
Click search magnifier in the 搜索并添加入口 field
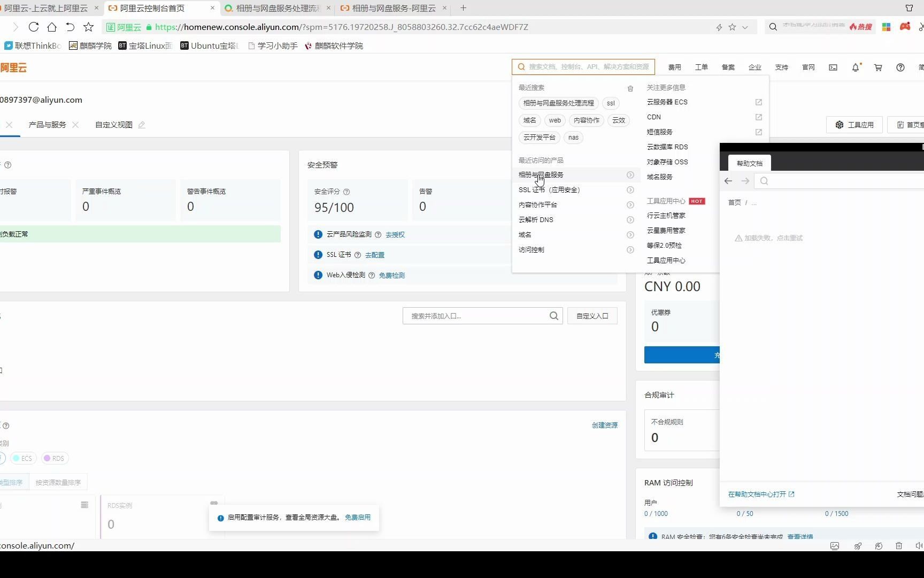[x=554, y=316]
